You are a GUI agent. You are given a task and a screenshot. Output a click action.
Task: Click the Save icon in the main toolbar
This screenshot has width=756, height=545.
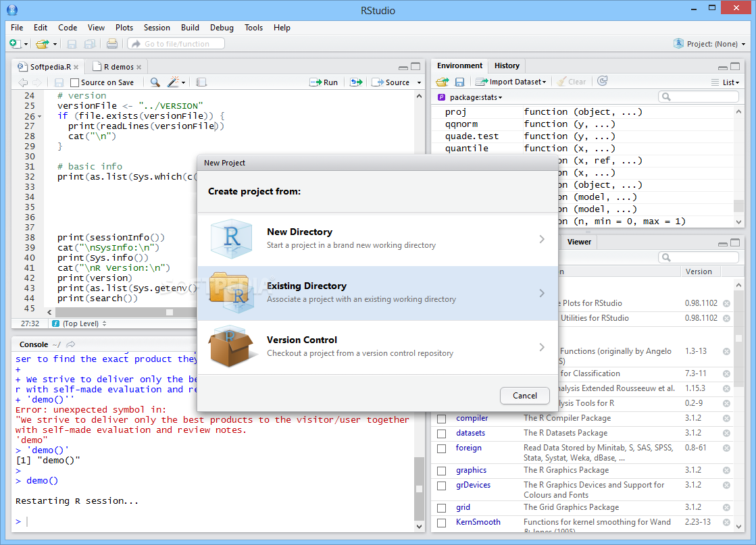tap(72, 44)
